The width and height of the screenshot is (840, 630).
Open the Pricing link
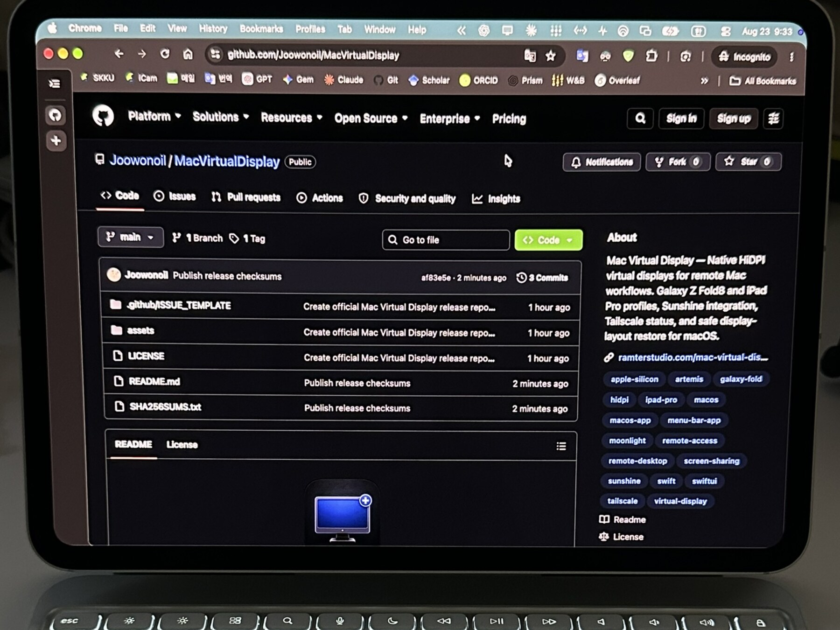pos(509,119)
